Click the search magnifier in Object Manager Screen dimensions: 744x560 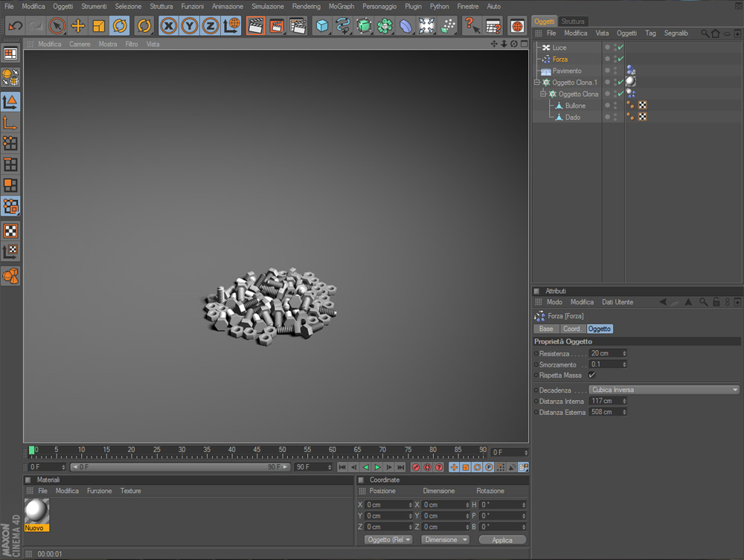click(705, 33)
